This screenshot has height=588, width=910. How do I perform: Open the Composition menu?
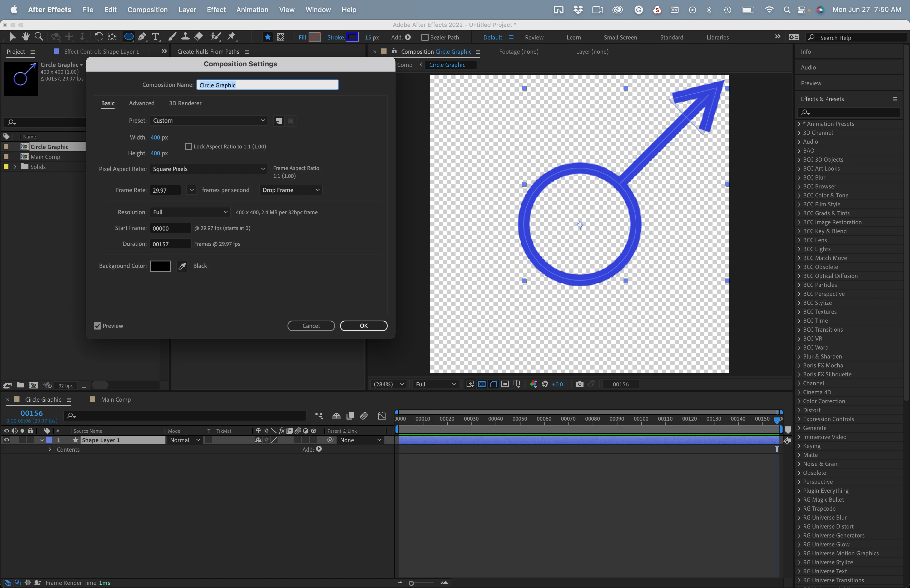click(147, 9)
